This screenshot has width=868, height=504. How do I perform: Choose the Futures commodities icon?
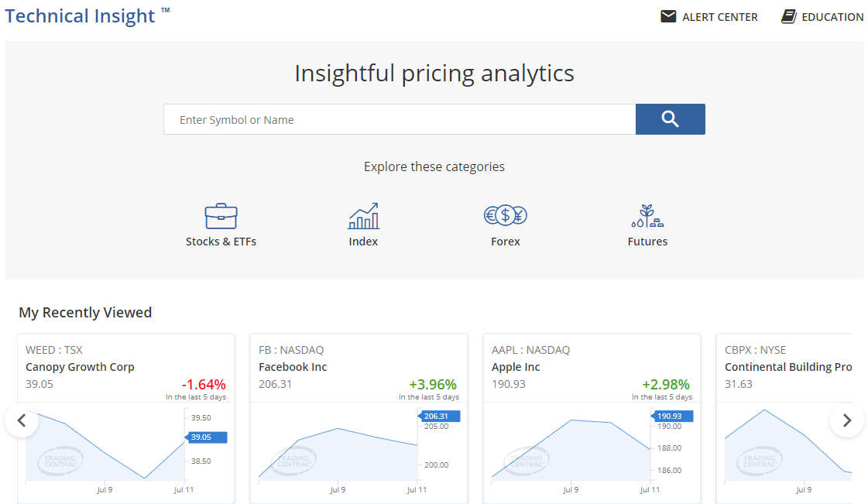point(647,216)
